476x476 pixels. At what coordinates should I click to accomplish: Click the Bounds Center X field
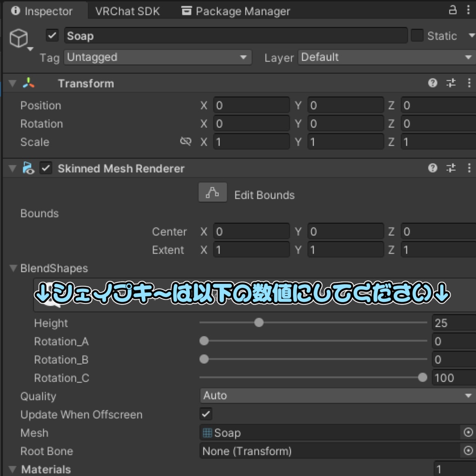[x=251, y=231]
